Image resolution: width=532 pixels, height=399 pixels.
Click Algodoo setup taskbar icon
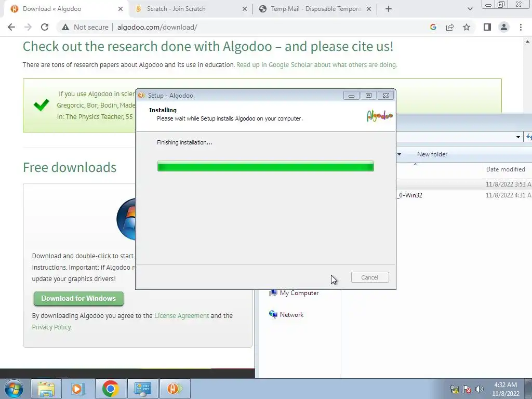tap(175, 389)
